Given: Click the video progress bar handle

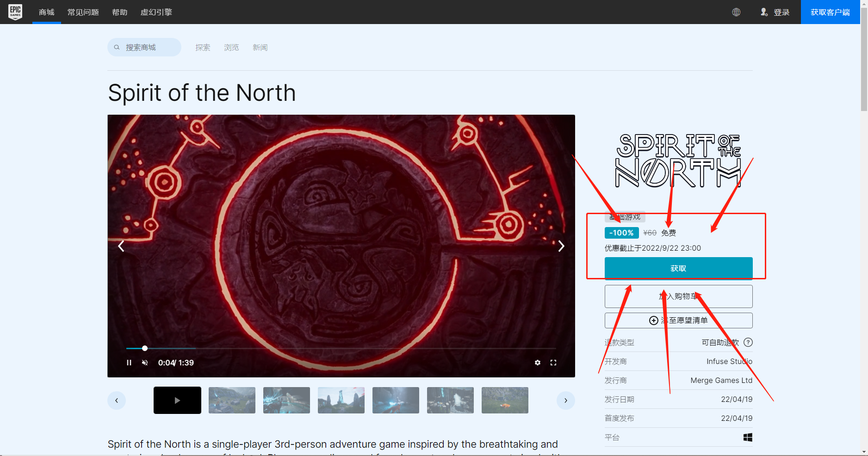Looking at the screenshot, I should click(145, 348).
